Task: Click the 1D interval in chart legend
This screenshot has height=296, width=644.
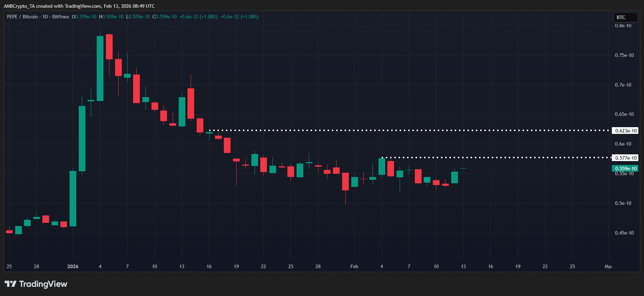Action: pyautogui.click(x=45, y=17)
